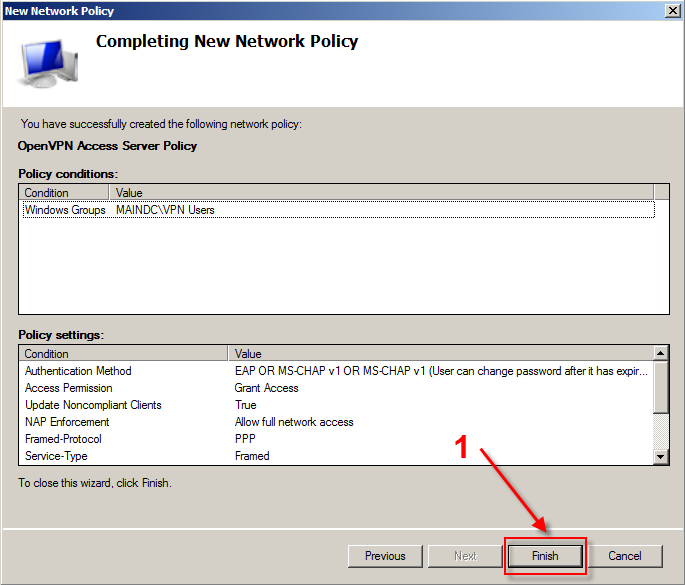Click the Finish button
The width and height of the screenshot is (685, 585).
[545, 556]
